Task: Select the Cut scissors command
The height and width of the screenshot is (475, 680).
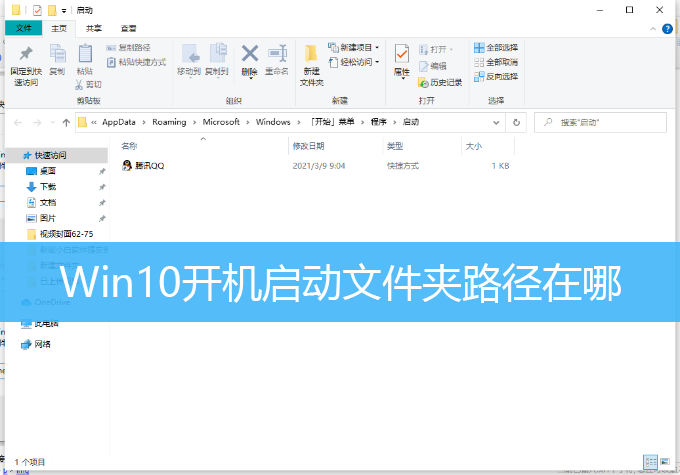Action: (x=88, y=85)
